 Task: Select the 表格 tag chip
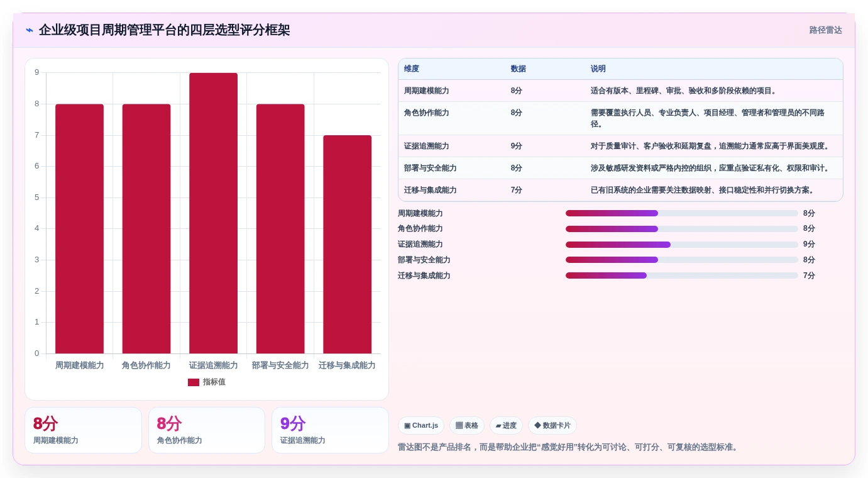pyautogui.click(x=467, y=426)
